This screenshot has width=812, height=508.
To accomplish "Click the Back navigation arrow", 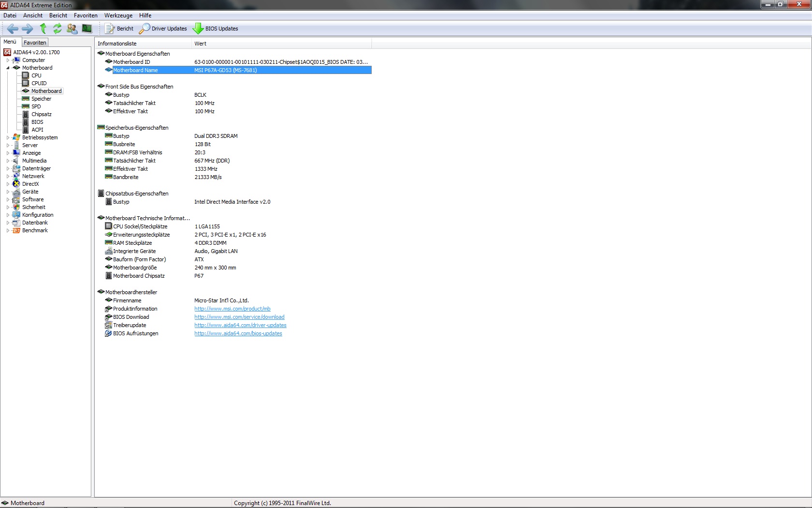I will (x=13, y=29).
